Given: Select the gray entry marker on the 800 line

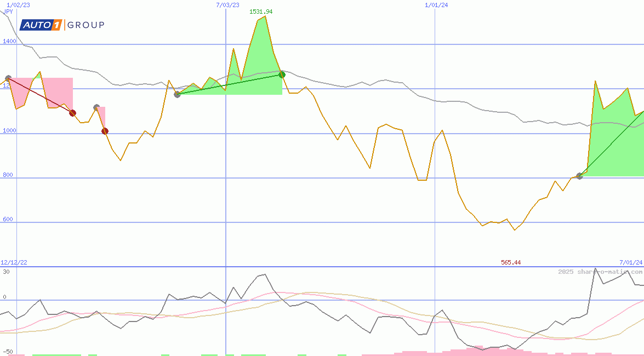Looking at the screenshot, I should point(579,176).
